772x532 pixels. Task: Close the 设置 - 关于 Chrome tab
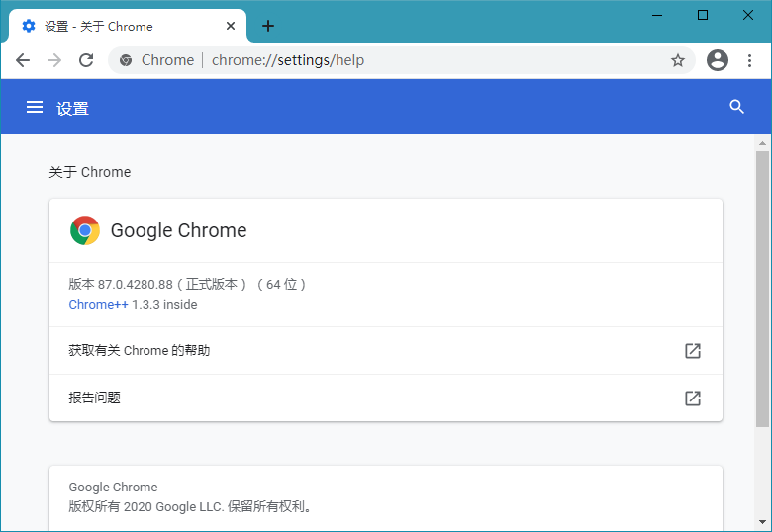tap(231, 26)
